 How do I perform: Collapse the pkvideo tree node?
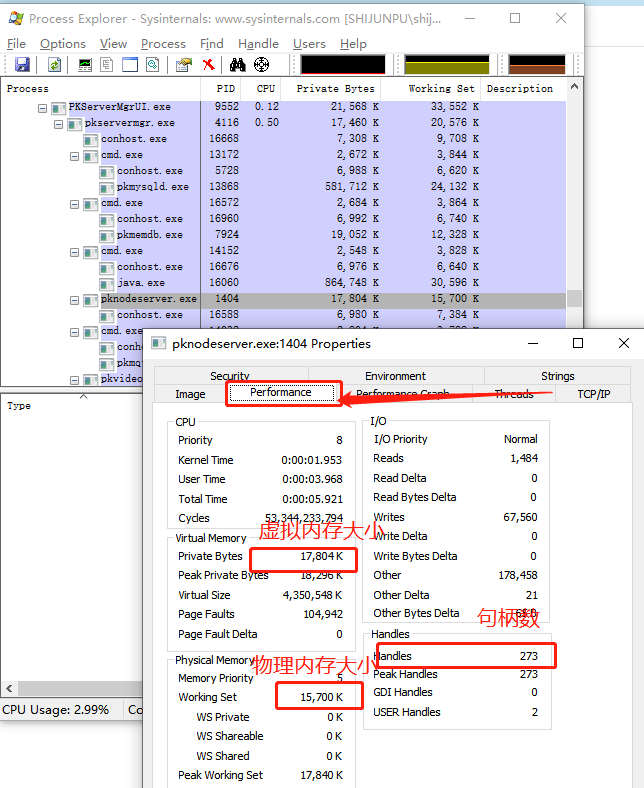74,380
